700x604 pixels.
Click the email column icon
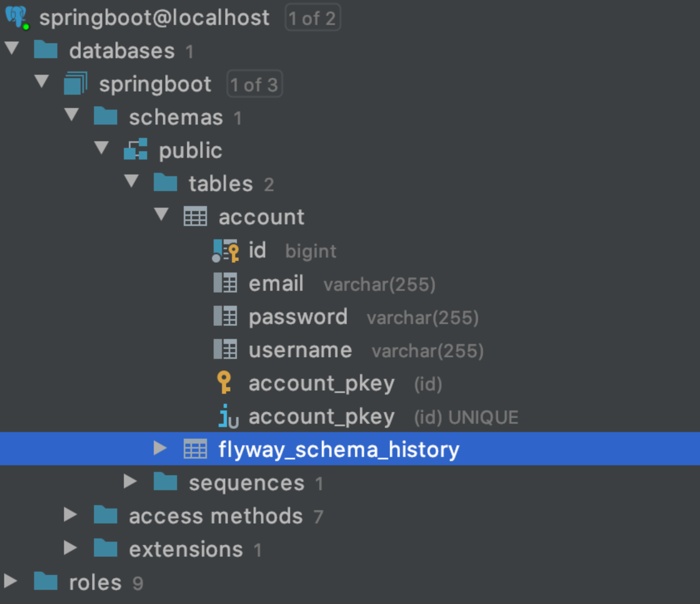pos(225,283)
